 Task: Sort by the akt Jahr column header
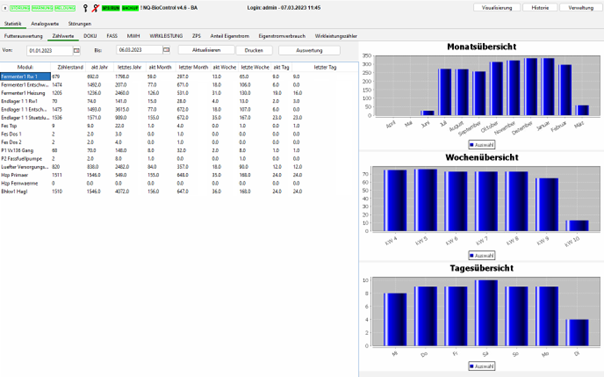(99, 67)
